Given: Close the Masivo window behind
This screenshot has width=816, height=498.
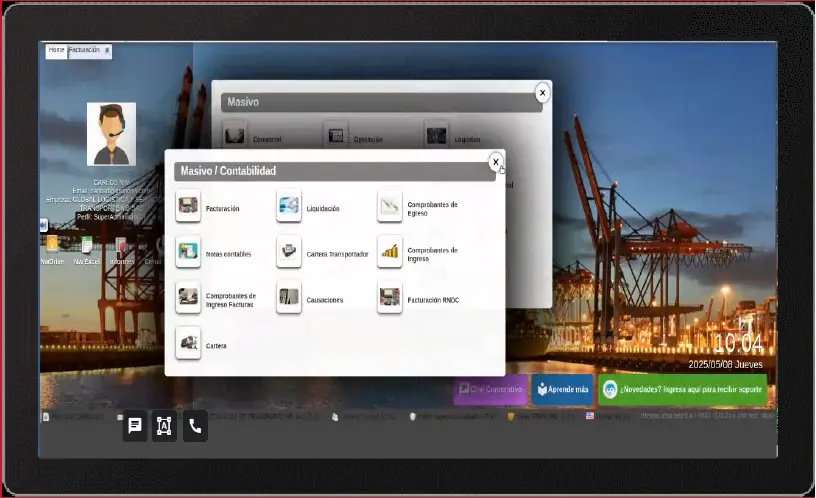Looking at the screenshot, I should click(x=542, y=93).
